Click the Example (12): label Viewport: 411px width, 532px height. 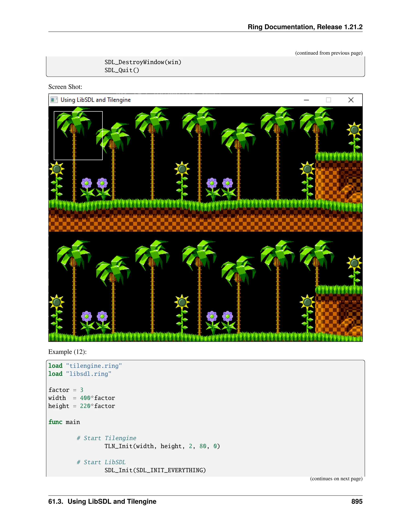pyautogui.click(x=67, y=352)
